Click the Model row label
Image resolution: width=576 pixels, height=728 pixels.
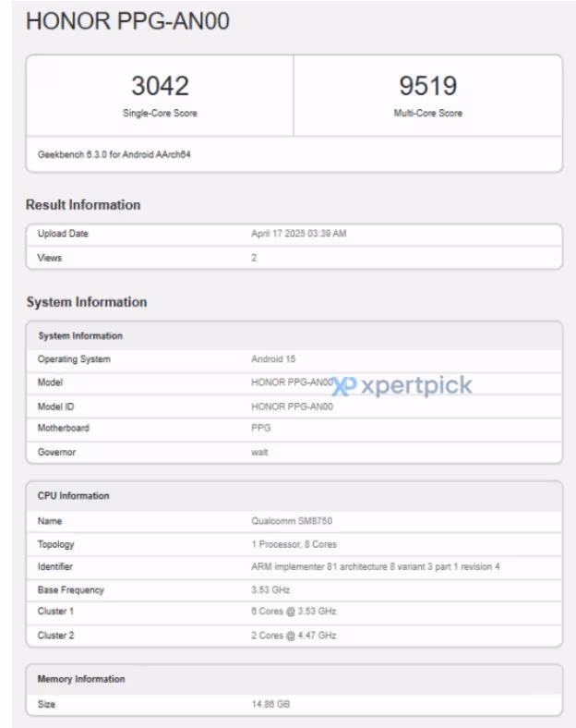[50, 382]
